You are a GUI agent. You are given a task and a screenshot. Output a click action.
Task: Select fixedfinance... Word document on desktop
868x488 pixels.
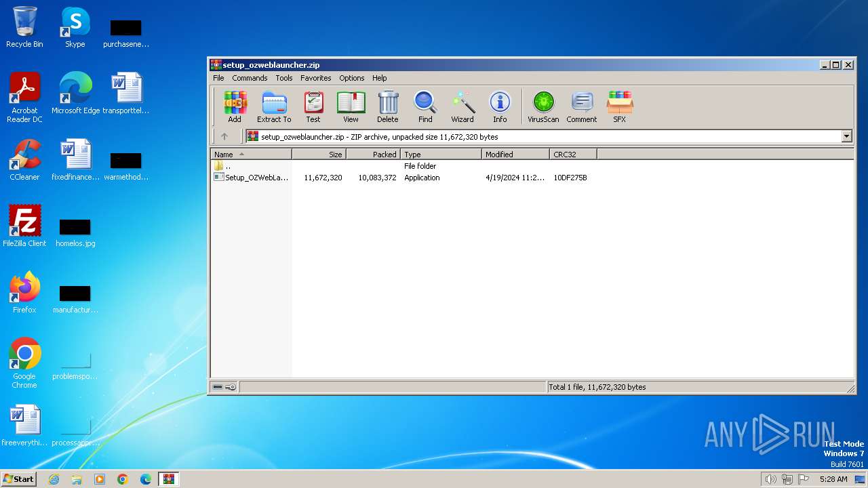tap(75, 160)
